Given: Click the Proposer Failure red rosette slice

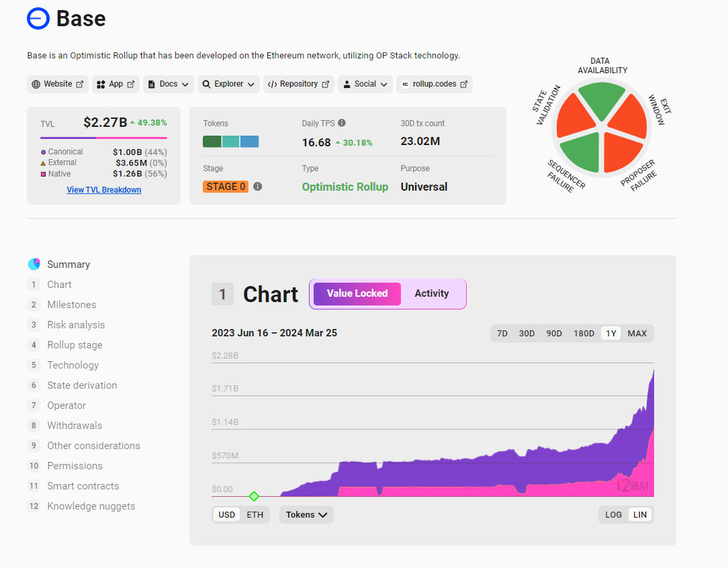Looking at the screenshot, I should click(622, 152).
